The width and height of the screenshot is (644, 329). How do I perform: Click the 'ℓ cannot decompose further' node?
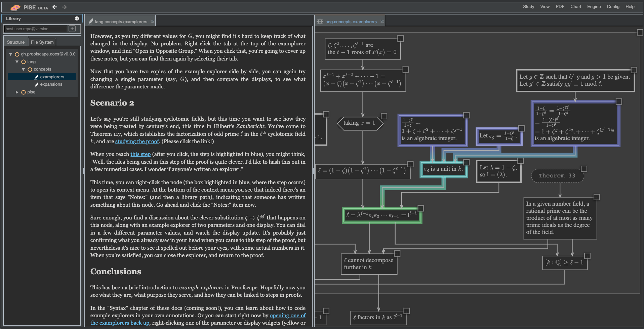coord(369,264)
